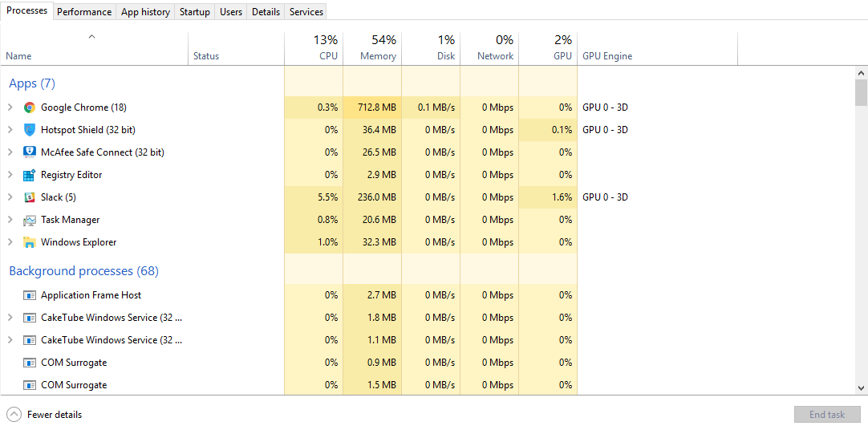
Task: Click Hotspot Shield's 0.1% GPU value
Action: 548,130
